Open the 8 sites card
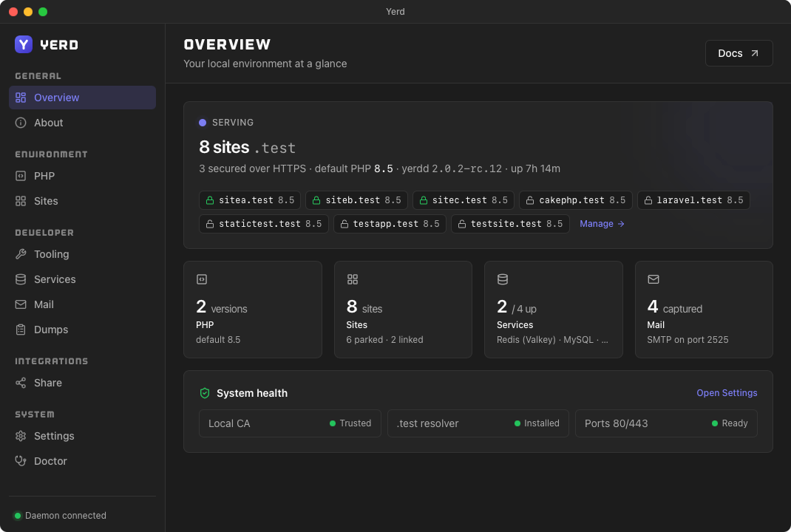The height and width of the screenshot is (532, 791). [x=403, y=310]
